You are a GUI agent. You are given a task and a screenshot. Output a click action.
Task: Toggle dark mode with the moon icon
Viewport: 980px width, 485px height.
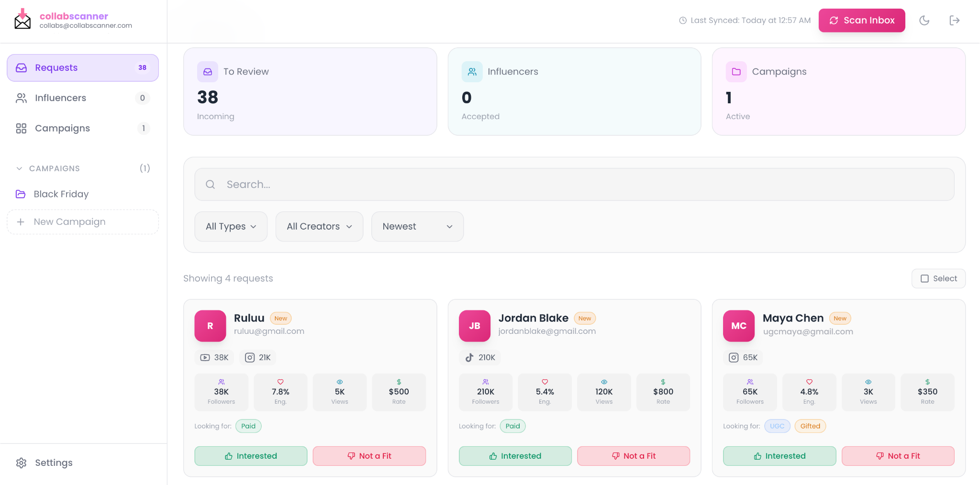(x=924, y=20)
